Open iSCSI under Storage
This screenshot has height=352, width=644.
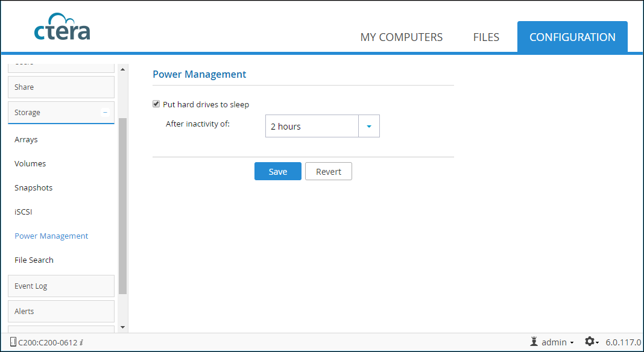(23, 212)
